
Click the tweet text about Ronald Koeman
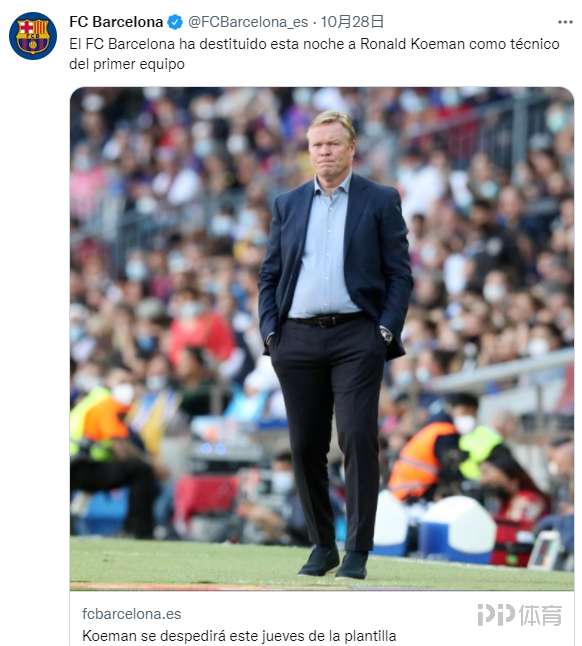pos(314,54)
